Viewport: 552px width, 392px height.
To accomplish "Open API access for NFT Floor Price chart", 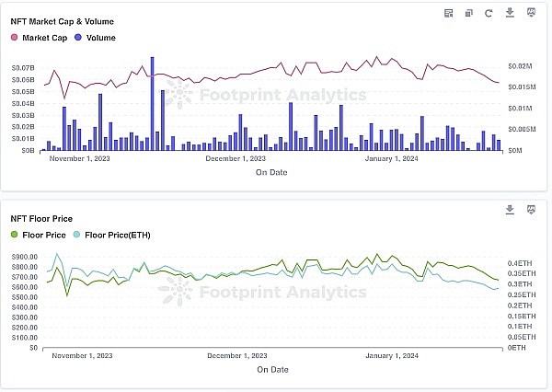I will click(x=531, y=210).
